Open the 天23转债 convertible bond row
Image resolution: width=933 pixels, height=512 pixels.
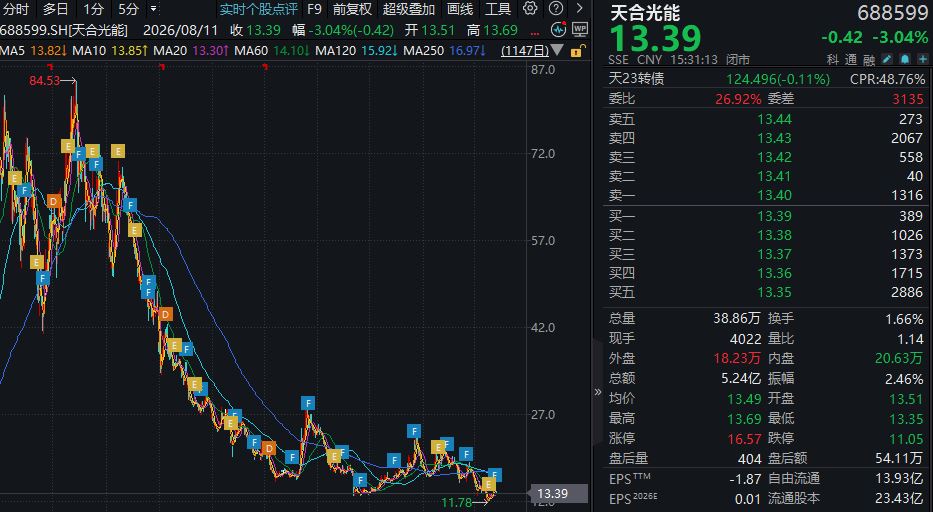[766, 79]
